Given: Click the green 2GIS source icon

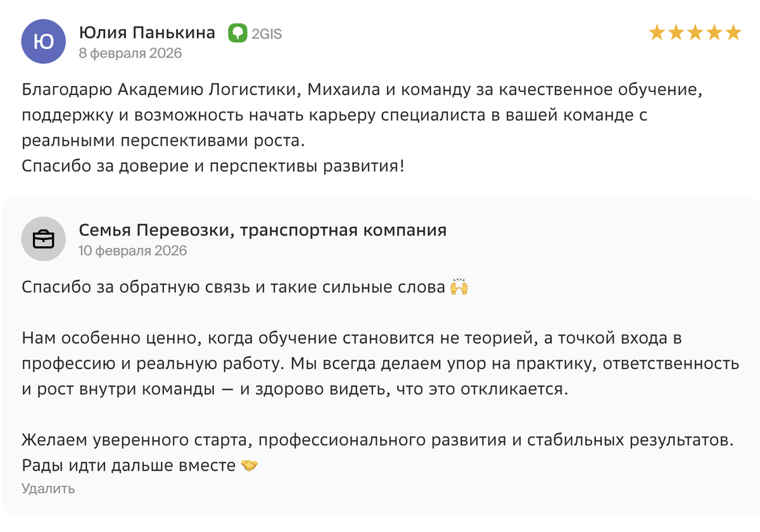Looking at the screenshot, I should tap(237, 34).
